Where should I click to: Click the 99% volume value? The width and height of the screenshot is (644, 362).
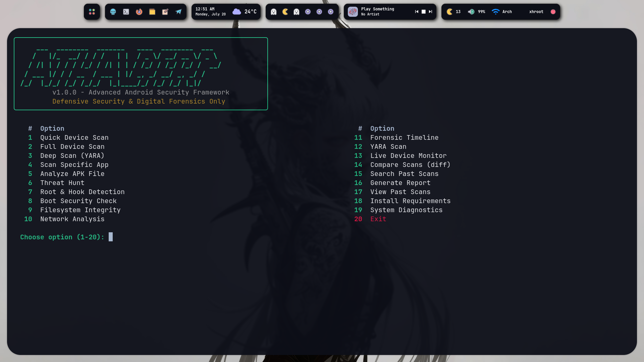tap(482, 12)
